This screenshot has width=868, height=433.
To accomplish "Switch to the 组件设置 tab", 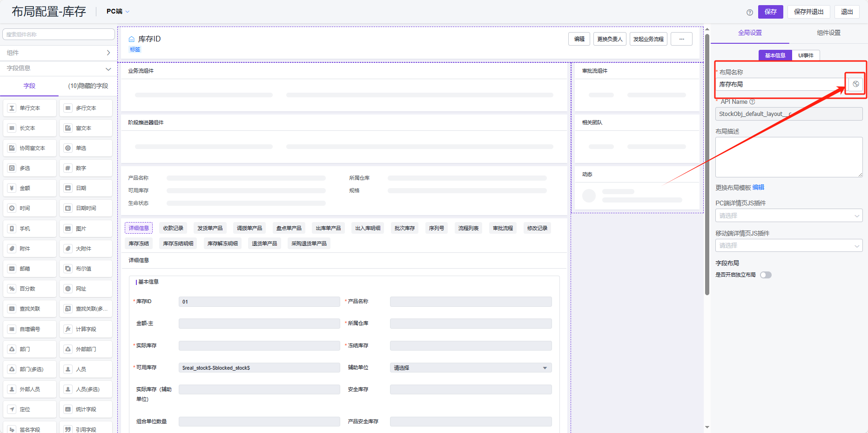I will [828, 33].
